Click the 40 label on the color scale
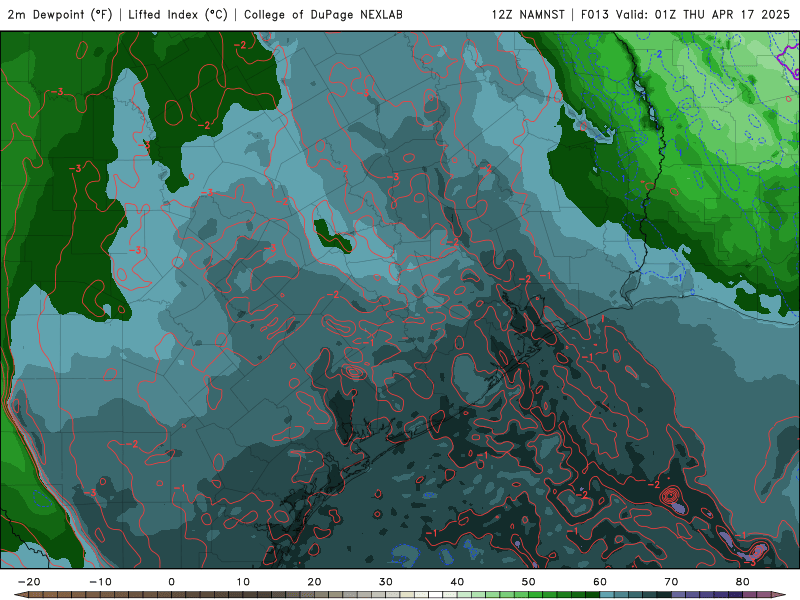The height and width of the screenshot is (600, 800). tap(457, 582)
